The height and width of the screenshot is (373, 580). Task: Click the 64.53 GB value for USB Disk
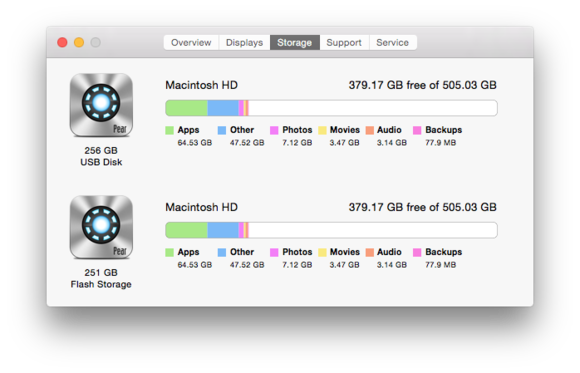point(195,142)
